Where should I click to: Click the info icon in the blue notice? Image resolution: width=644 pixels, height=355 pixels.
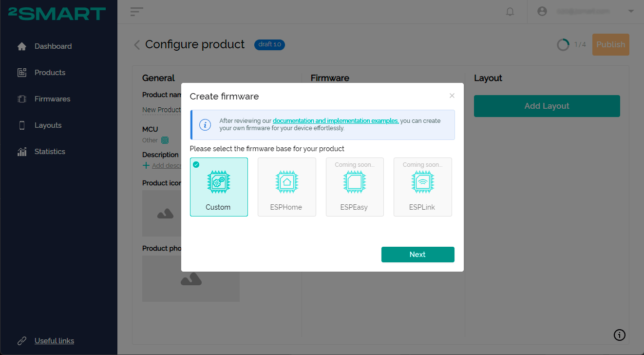[206, 125]
